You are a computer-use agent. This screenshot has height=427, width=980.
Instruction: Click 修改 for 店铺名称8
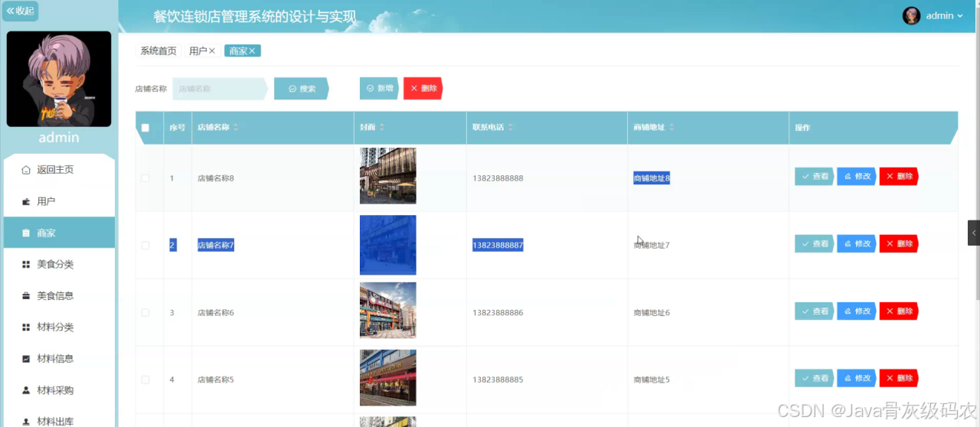[x=857, y=177]
